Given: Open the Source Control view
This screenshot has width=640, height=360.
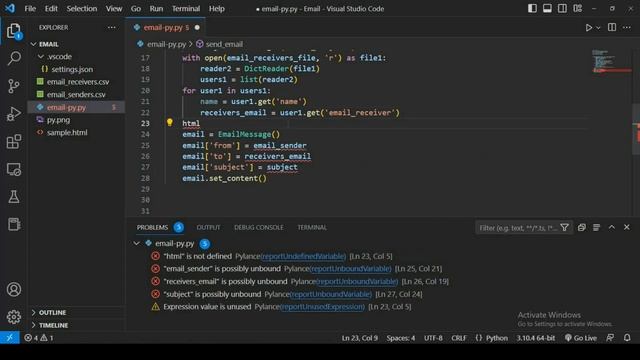Looking at the screenshot, I should point(13,86).
